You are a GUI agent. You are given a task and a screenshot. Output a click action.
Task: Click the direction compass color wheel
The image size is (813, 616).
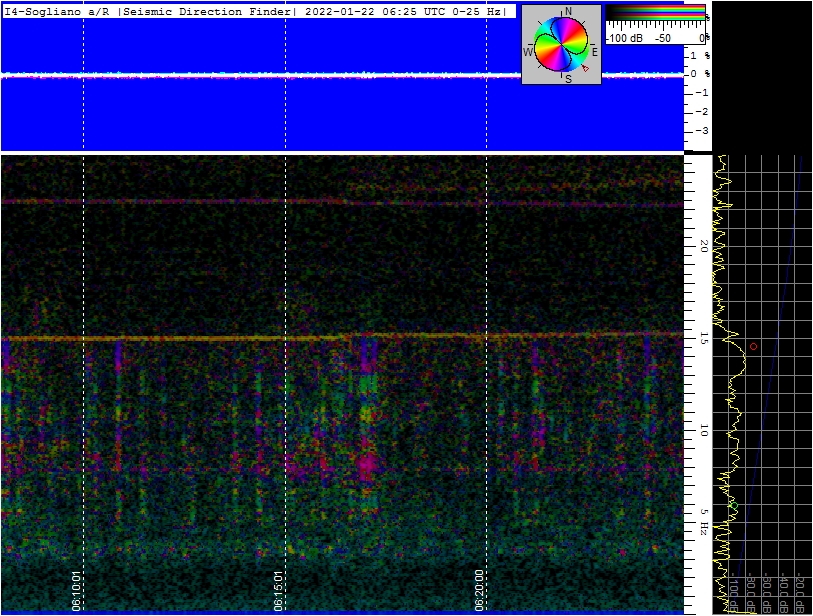tap(561, 45)
